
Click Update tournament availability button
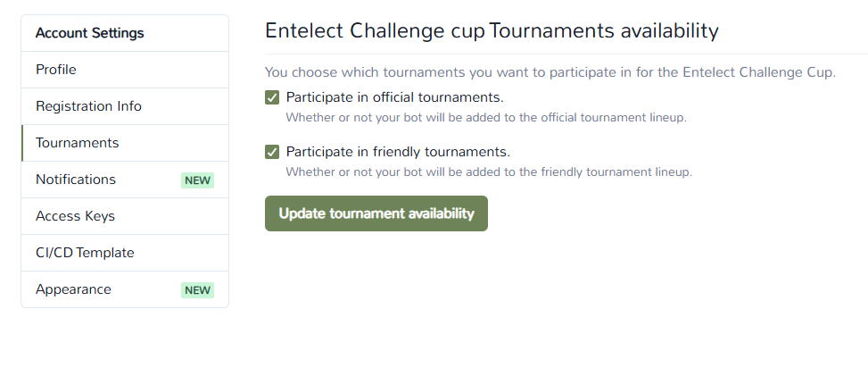click(x=376, y=213)
